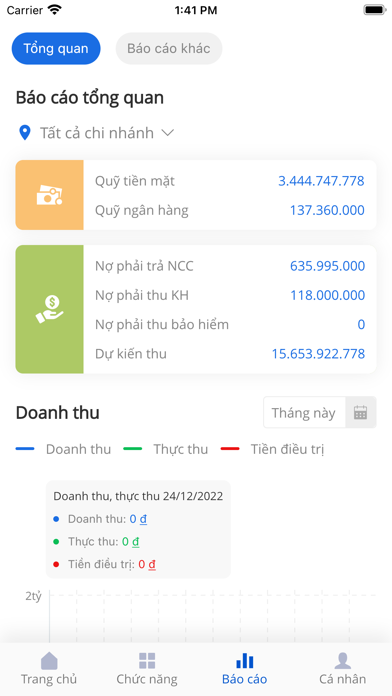Tap the battery icon in status bar
Viewport: 392px width, 696px height.
coord(375,10)
